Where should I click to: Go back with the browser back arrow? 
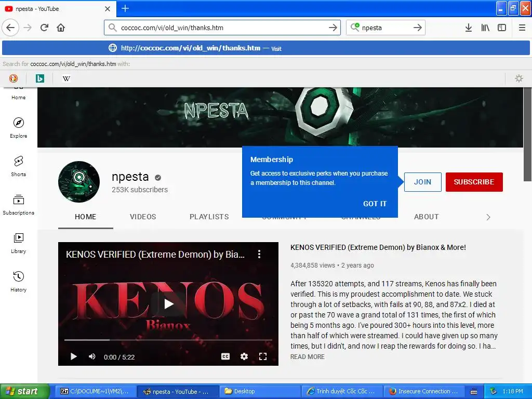click(10, 28)
